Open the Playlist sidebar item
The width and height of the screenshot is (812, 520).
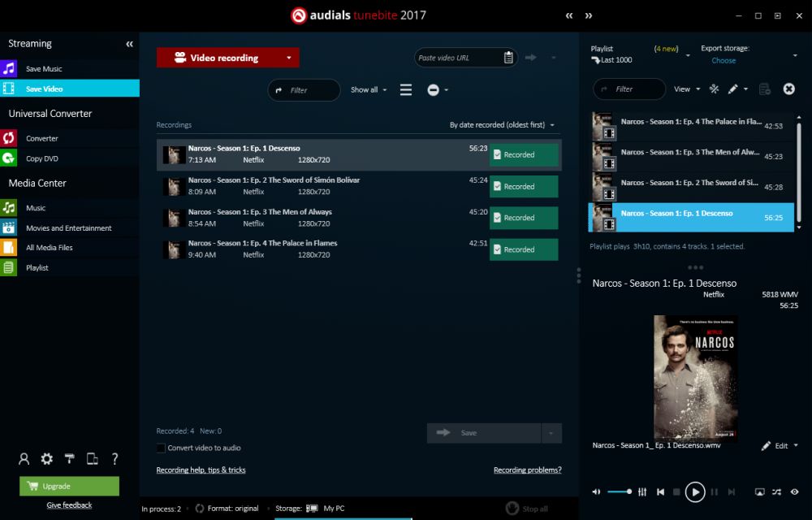(69, 268)
